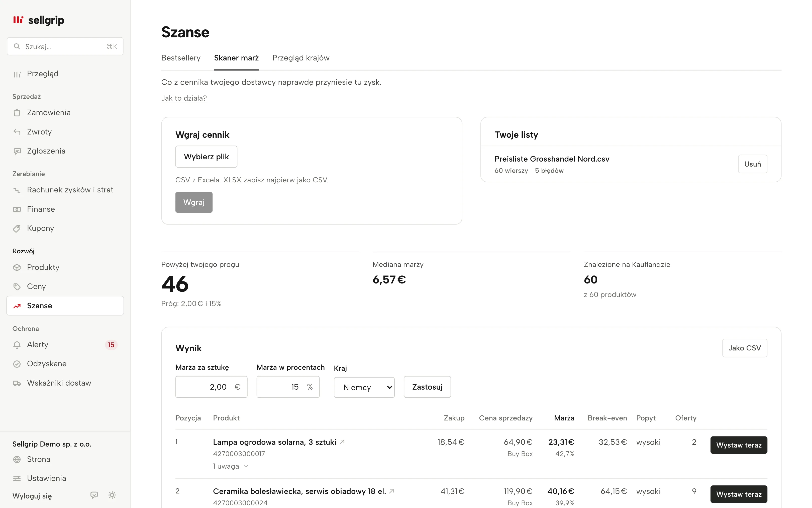Toggle theme with the sun icon
Screen dimensions: 812x508
click(112, 495)
